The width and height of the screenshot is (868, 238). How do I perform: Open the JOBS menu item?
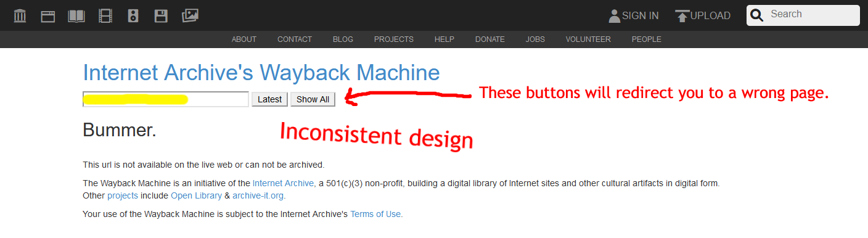pos(535,39)
